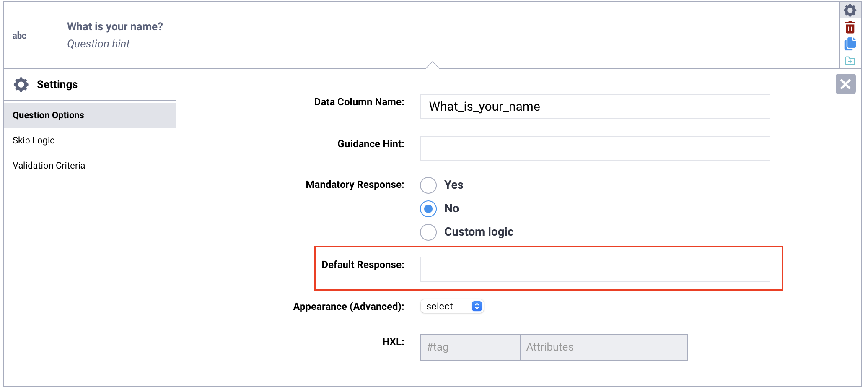
Task: Focus the Guidance Hint input box
Action: (x=594, y=148)
